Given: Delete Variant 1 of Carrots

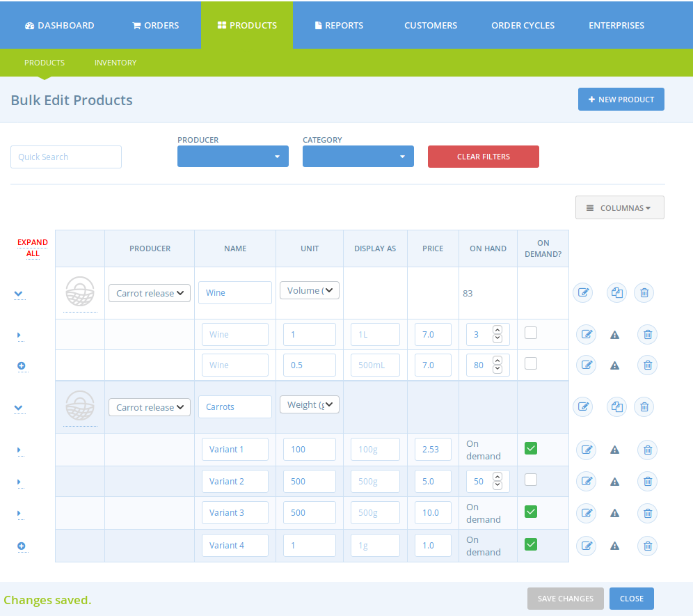Looking at the screenshot, I should (x=648, y=450).
